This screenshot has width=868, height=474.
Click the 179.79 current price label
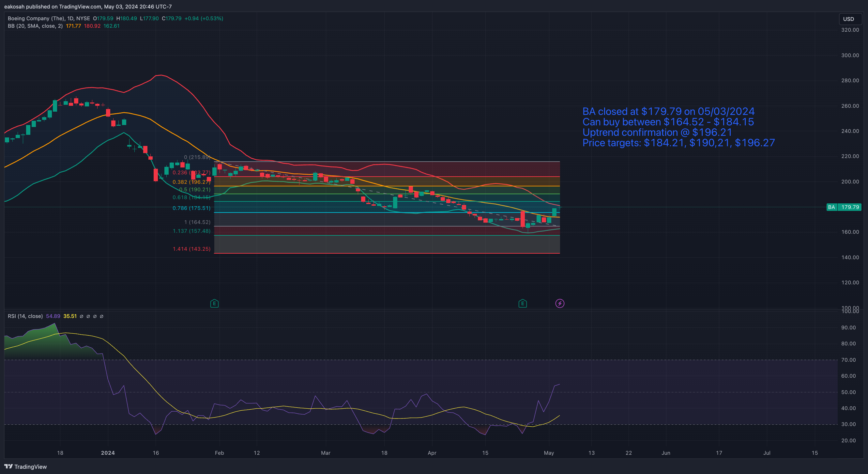(x=850, y=207)
